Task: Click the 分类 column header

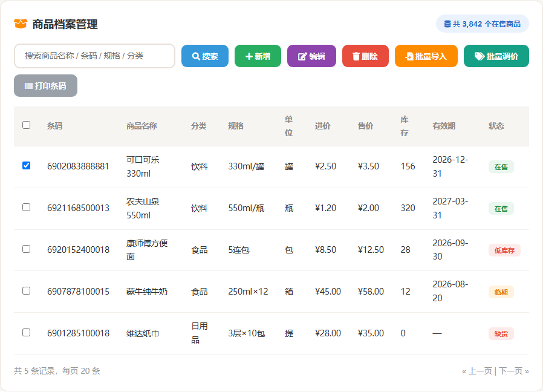Action: [199, 126]
